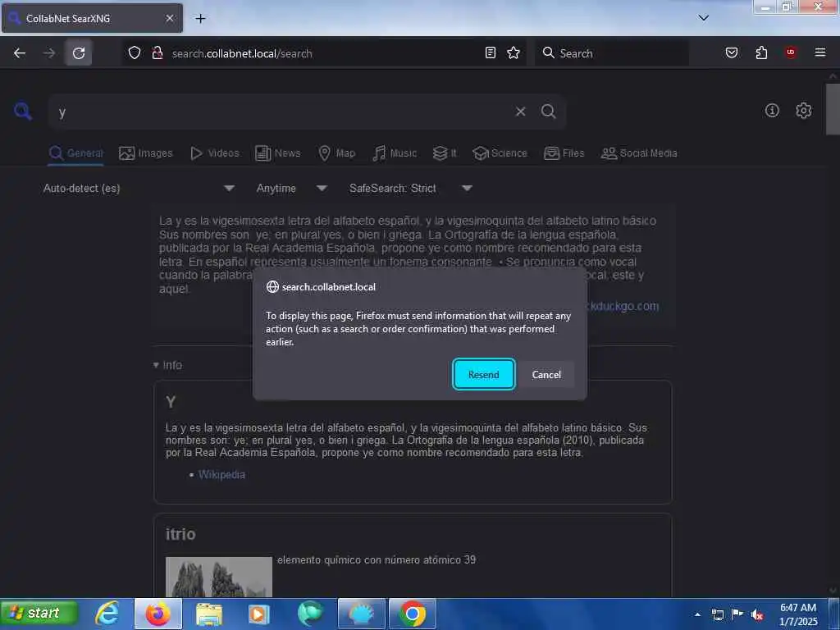The image size is (840, 630).
Task: Save page to Pocket
Action: click(x=731, y=52)
